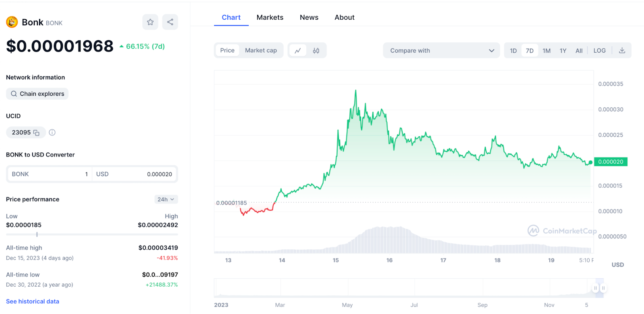
Task: Click the 16 date label on chart axis
Action: point(390,261)
